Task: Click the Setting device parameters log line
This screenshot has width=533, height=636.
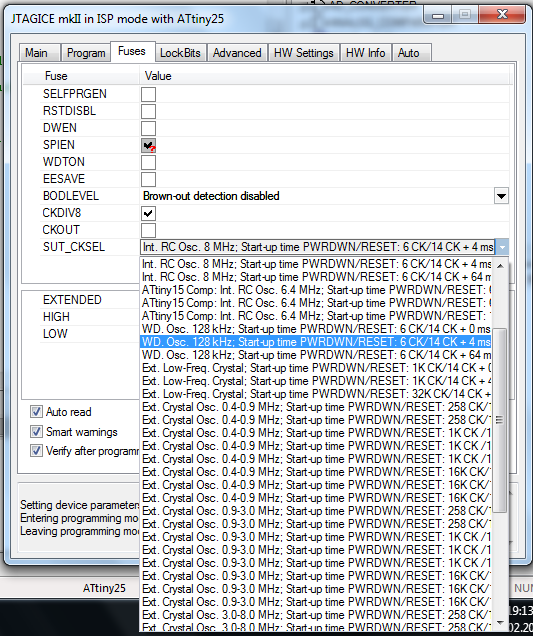Action: point(80,505)
